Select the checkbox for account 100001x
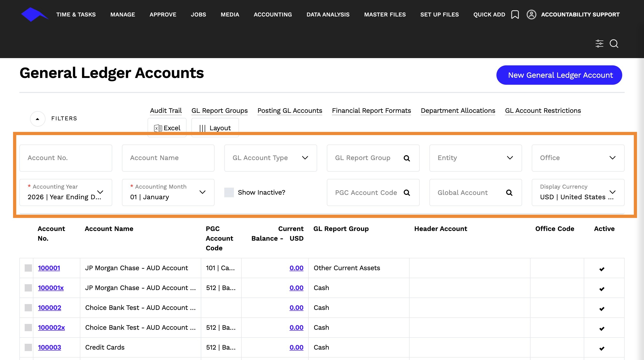Viewport: 644px width, 360px height. [x=28, y=288]
